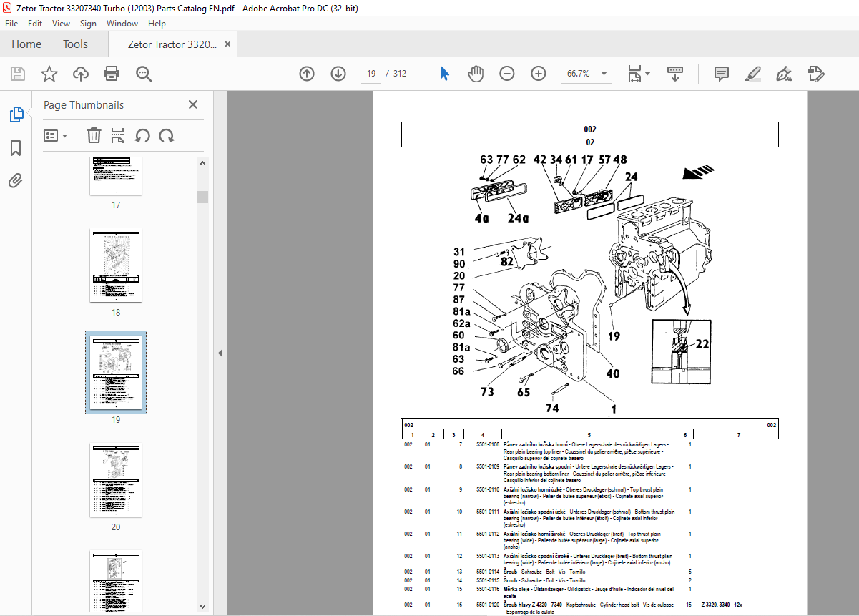Click the Stamp tool icon

point(816,74)
